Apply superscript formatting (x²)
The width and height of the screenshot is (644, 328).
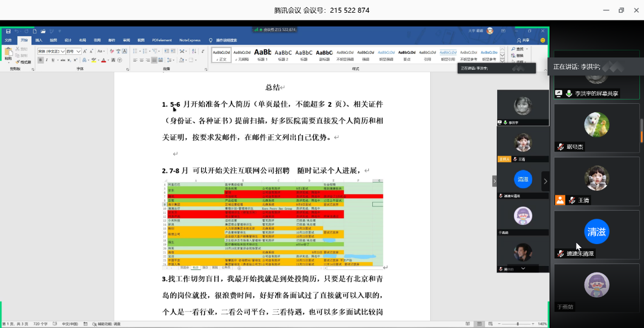tap(75, 60)
